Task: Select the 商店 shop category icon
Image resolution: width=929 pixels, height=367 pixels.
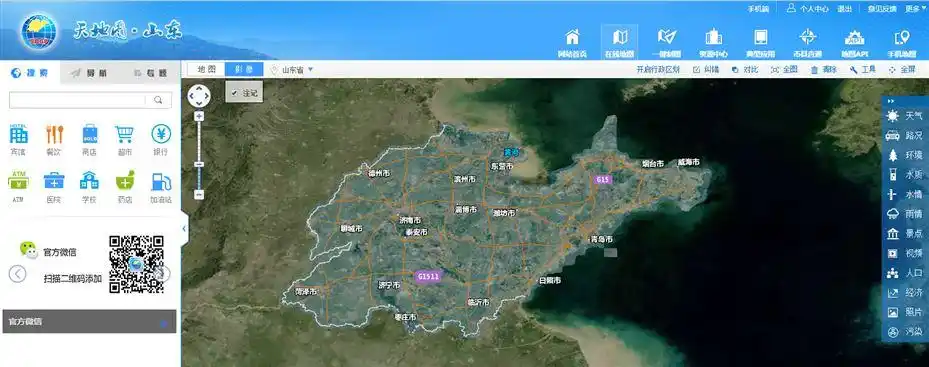Action: click(x=90, y=134)
